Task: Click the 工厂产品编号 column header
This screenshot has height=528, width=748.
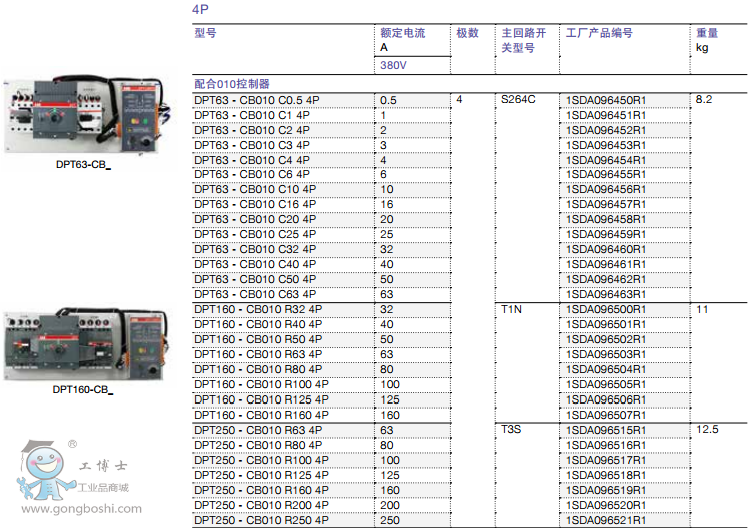Action: pyautogui.click(x=599, y=33)
